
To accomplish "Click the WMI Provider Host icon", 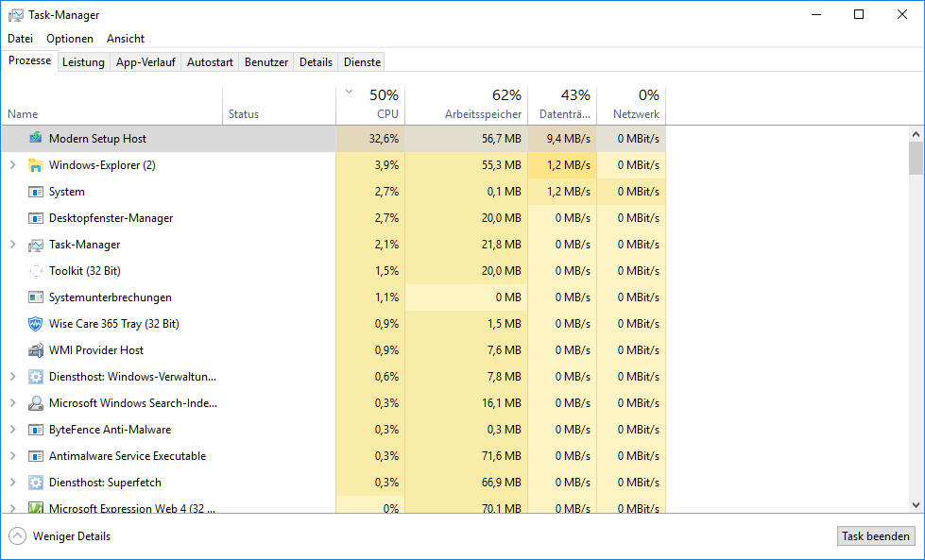I will [36, 350].
